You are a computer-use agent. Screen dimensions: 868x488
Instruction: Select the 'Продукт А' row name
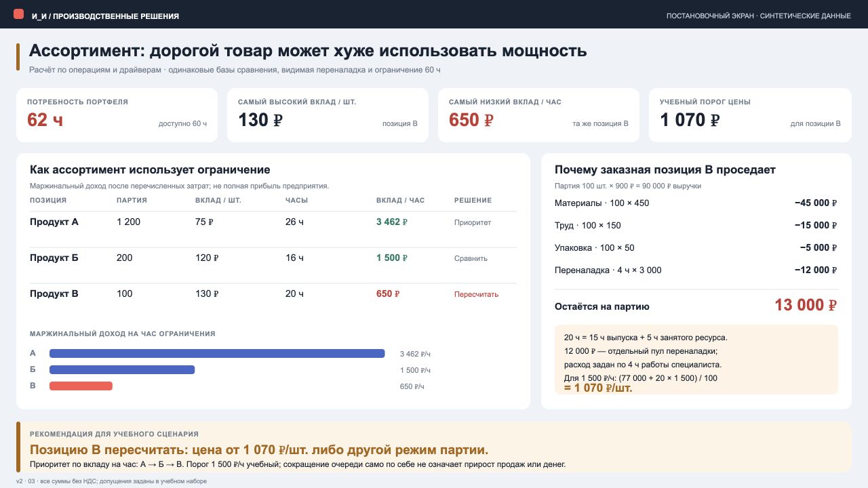click(x=54, y=222)
